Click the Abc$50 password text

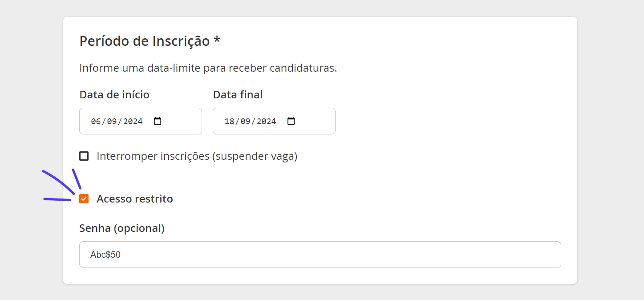tap(105, 255)
